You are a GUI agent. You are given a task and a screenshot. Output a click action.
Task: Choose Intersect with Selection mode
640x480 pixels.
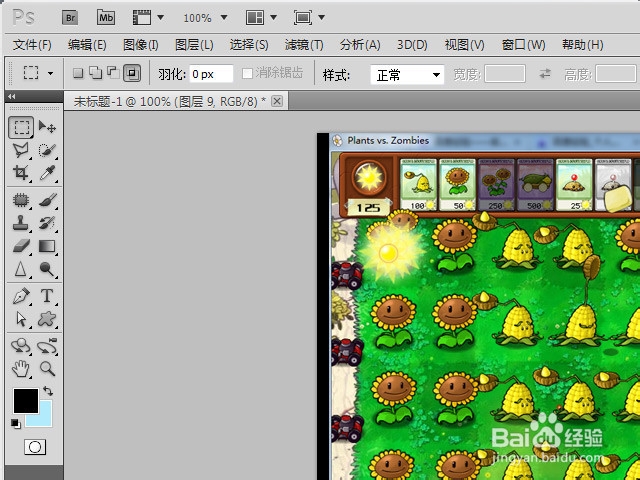coord(132,73)
